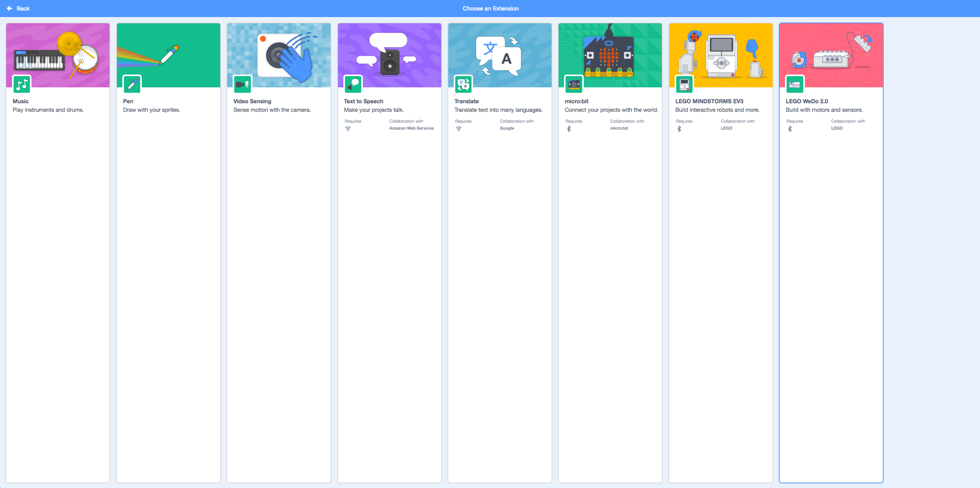Image resolution: width=980 pixels, height=488 pixels.
Task: Click the micro:bit extension title text
Action: click(x=576, y=101)
